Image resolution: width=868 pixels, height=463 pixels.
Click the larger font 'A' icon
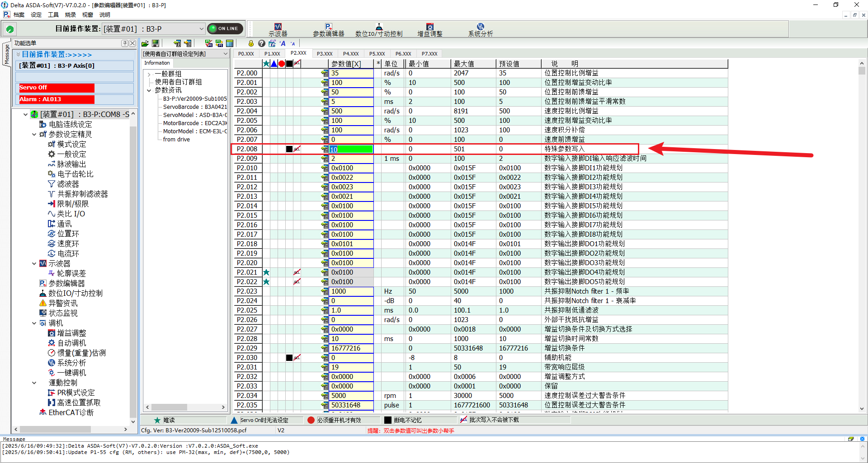pos(283,43)
